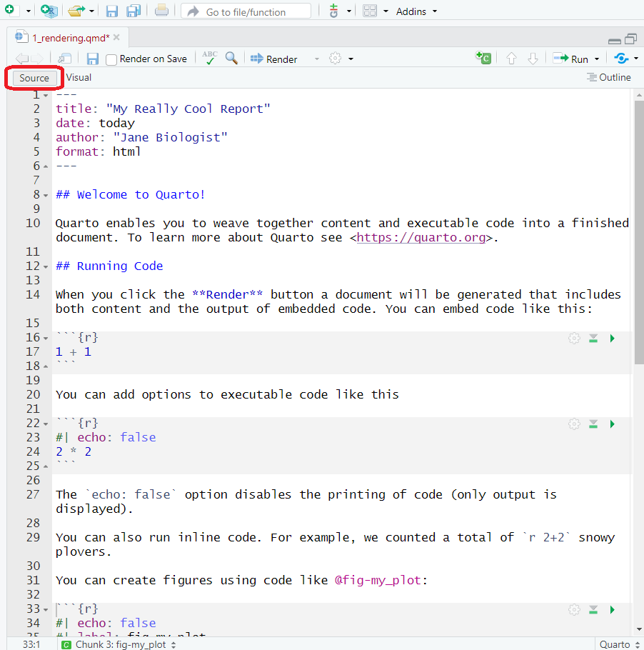The height and width of the screenshot is (650, 644).
Task: Open chunk options gear for first R chunk
Action: click(x=574, y=338)
